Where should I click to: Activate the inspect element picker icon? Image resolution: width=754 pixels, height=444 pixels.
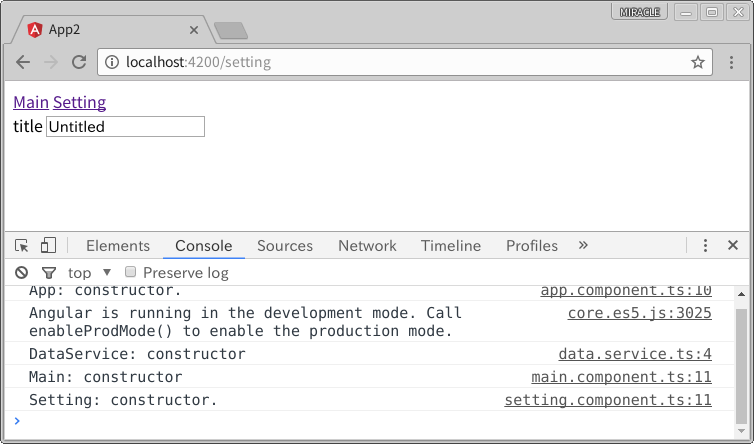pyautogui.click(x=22, y=246)
